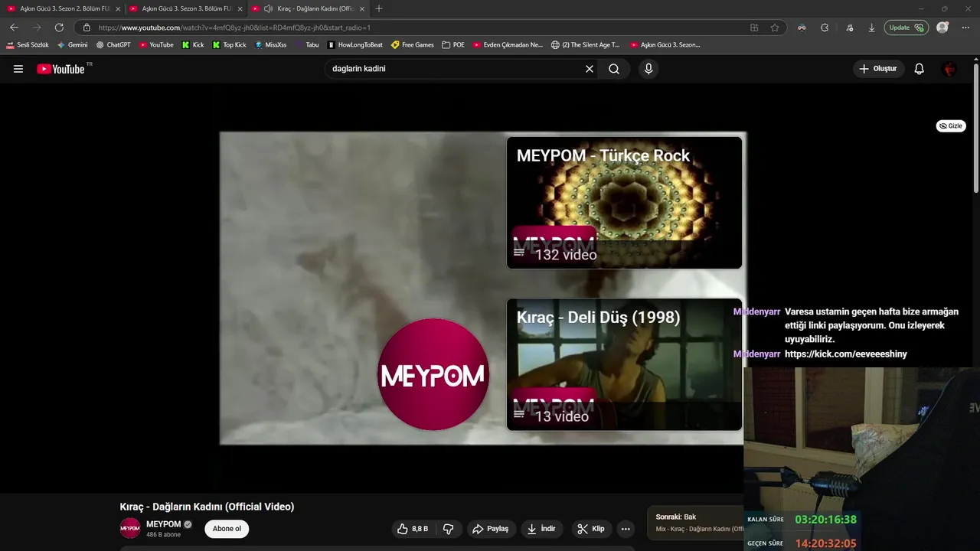Image resolution: width=980 pixels, height=551 pixels.
Task: Open Free Games bookmark
Action: 413,45
